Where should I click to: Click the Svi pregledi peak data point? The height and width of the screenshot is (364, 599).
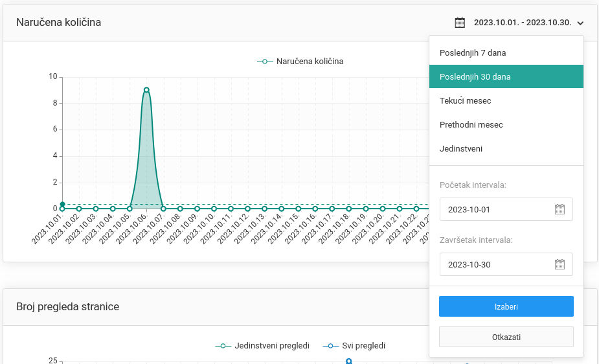(x=348, y=361)
